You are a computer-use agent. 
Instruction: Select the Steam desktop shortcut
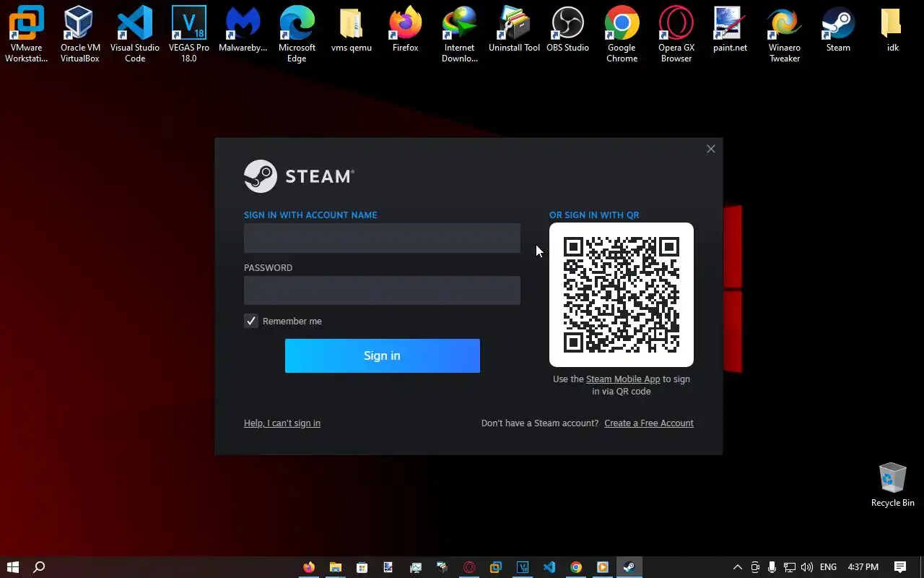coord(838,29)
